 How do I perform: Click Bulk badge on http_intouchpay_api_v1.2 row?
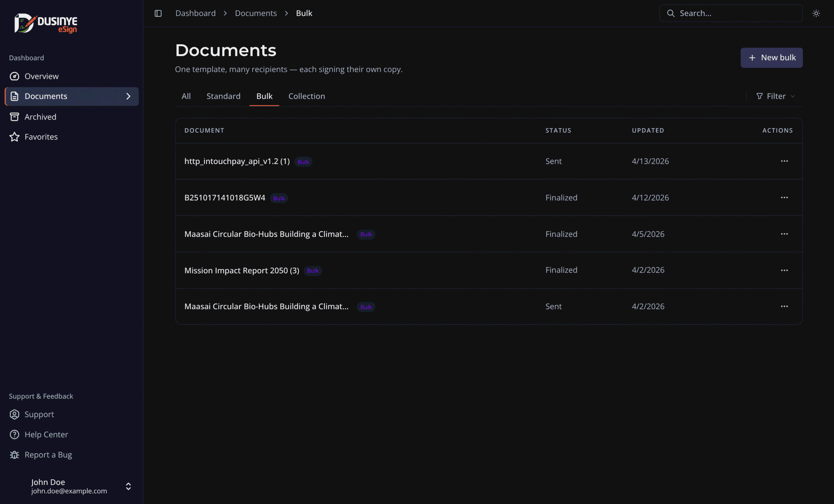[x=303, y=162]
